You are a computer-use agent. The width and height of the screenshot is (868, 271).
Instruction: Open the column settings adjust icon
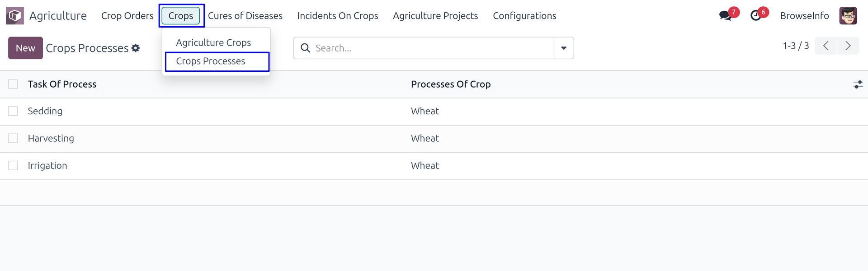(858, 84)
